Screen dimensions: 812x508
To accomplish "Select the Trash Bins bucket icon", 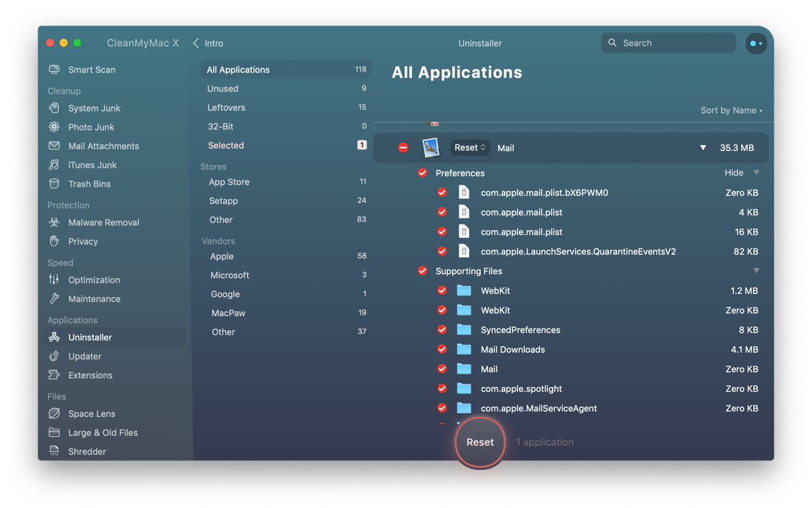I will coord(54,184).
